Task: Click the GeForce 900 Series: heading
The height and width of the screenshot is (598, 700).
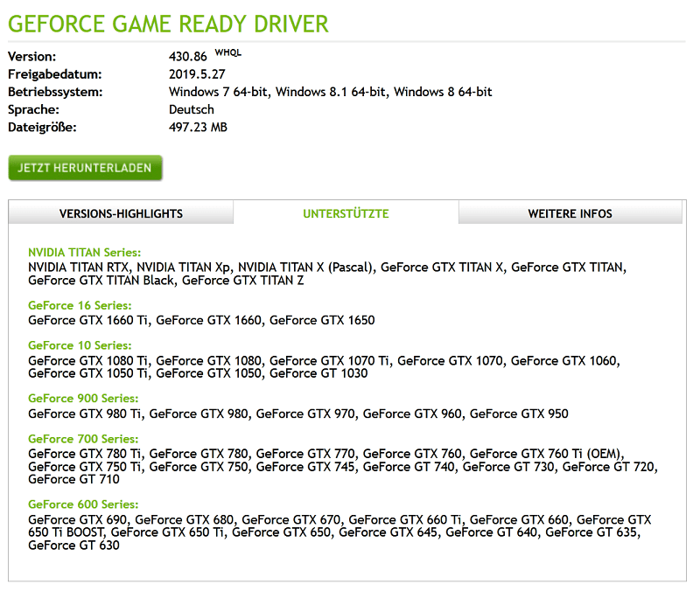Action: coord(83,398)
